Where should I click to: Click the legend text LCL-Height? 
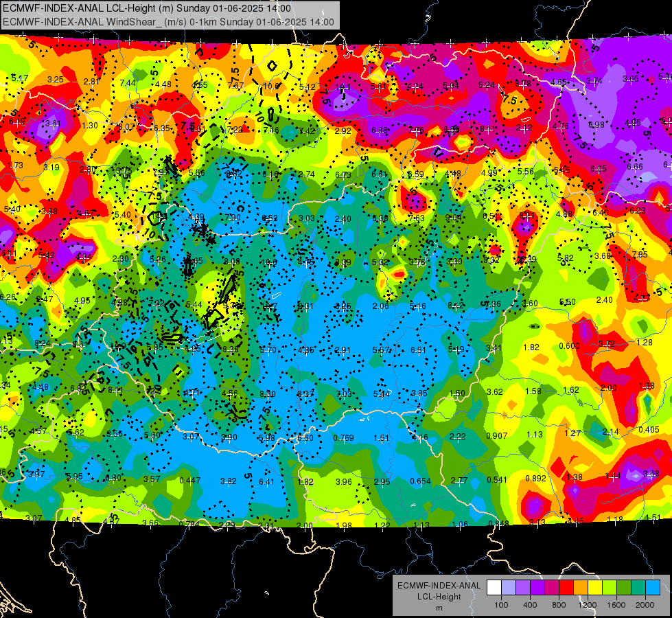(x=439, y=597)
